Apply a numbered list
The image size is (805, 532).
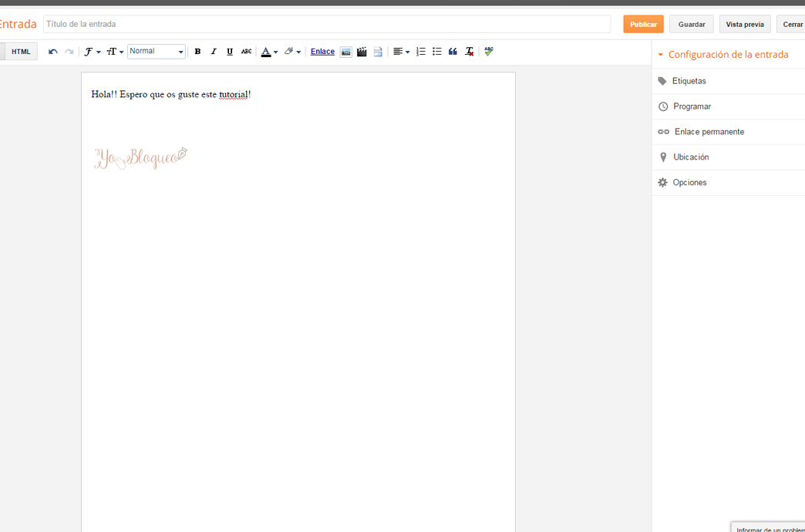pyautogui.click(x=421, y=52)
